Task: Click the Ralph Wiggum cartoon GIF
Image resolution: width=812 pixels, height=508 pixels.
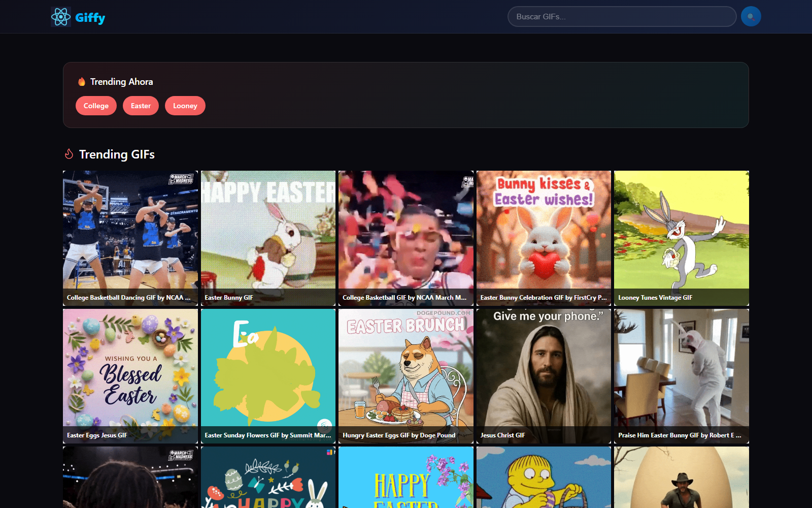Action: click(544, 478)
